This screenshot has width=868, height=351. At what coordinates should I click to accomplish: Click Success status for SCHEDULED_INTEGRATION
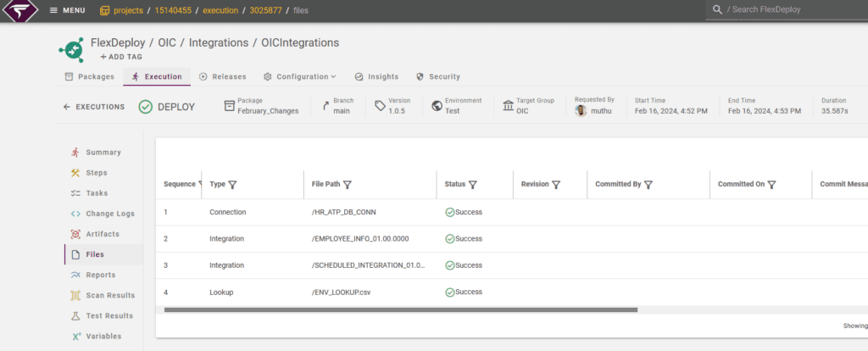tap(464, 265)
